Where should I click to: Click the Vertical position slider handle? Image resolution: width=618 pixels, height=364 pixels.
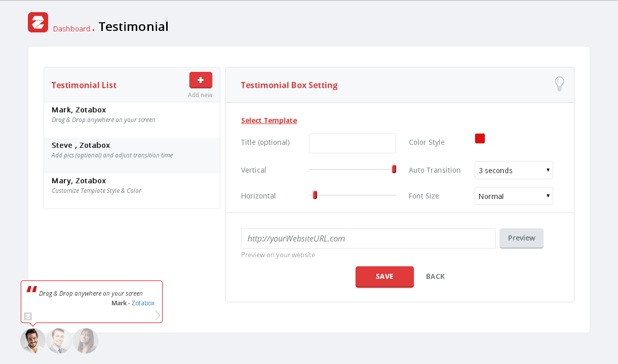click(394, 169)
